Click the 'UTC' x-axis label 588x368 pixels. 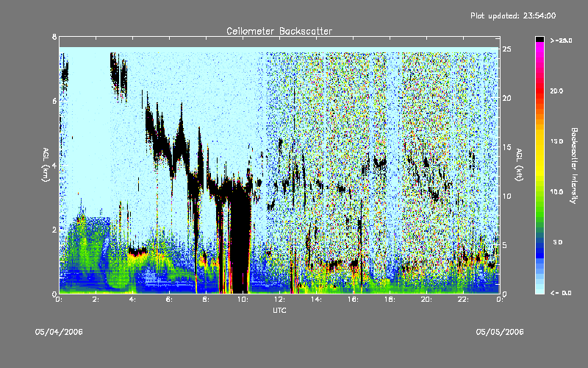[x=279, y=310]
